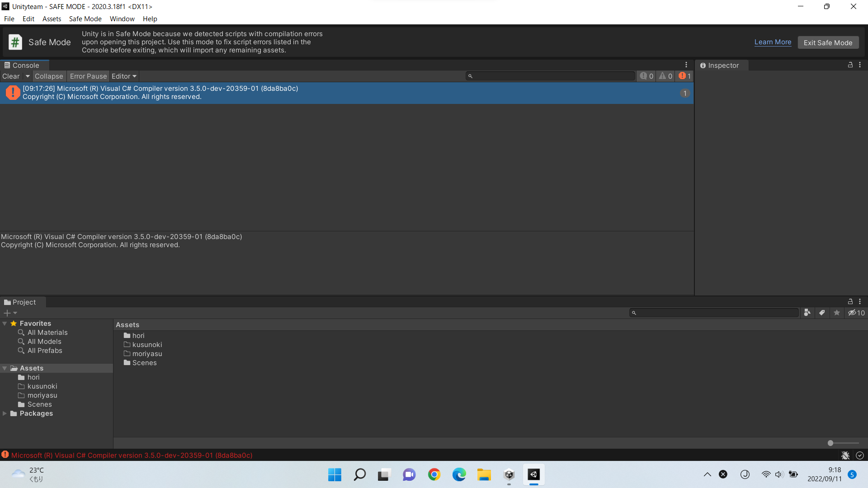This screenshot has height=488, width=868.
Task: Toggle error message filter showing 1
Action: coord(684,76)
